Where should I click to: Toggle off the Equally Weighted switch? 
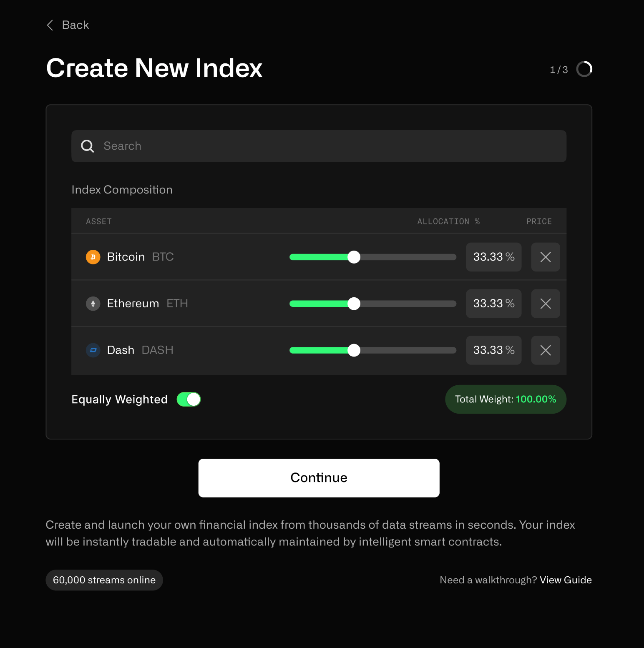(189, 399)
